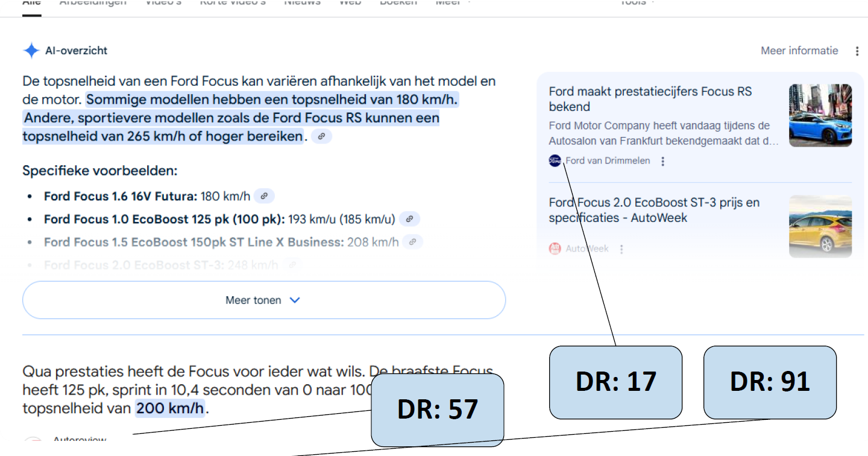Click the blue Ford Focus RS thumbnail
Image resolution: width=868 pixels, height=456 pixels.
(x=820, y=115)
